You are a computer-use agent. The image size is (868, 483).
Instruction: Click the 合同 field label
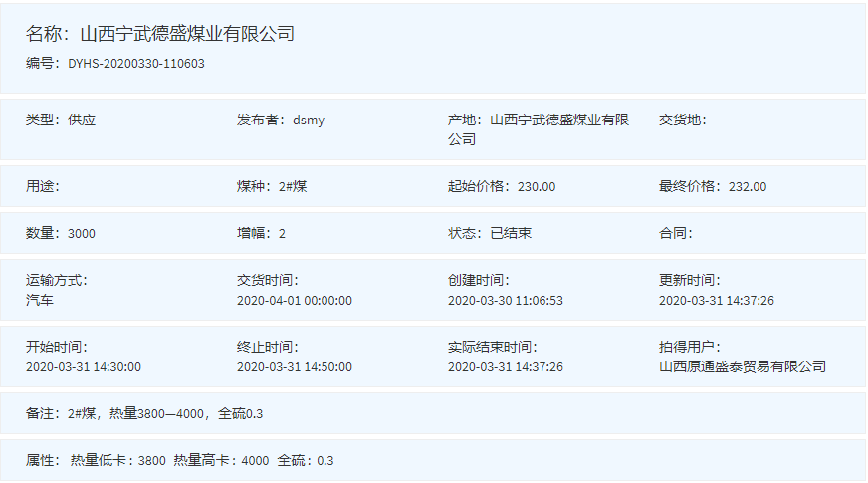[675, 234]
